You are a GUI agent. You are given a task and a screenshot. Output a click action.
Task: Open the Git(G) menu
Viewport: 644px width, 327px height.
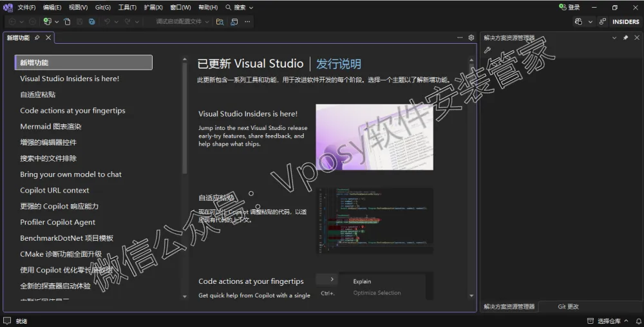[x=102, y=7]
